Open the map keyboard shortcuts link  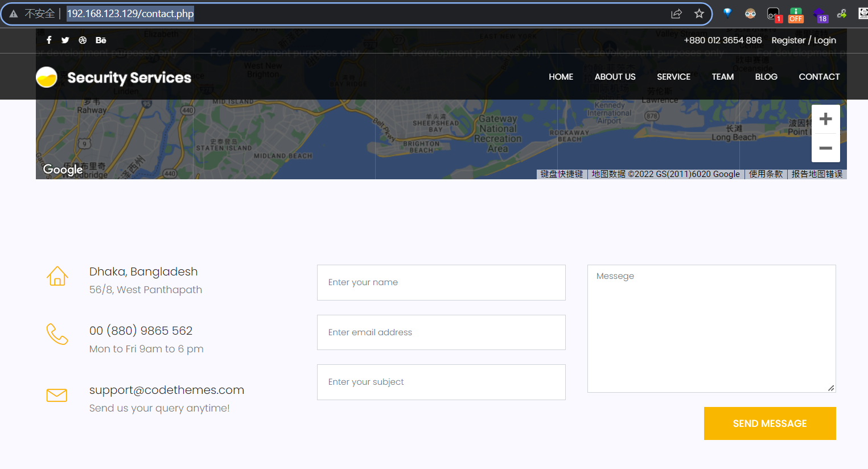(x=562, y=174)
